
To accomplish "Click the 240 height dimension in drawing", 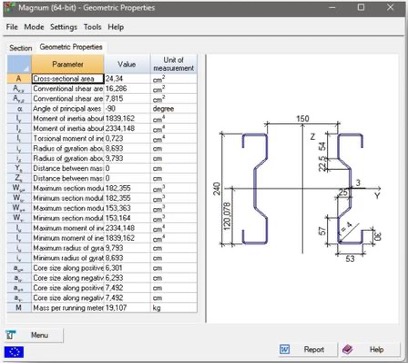I will 217,189.
